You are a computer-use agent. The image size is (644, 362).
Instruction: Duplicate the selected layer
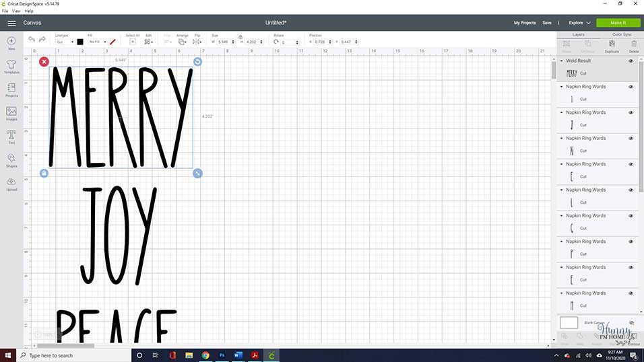[x=612, y=46]
